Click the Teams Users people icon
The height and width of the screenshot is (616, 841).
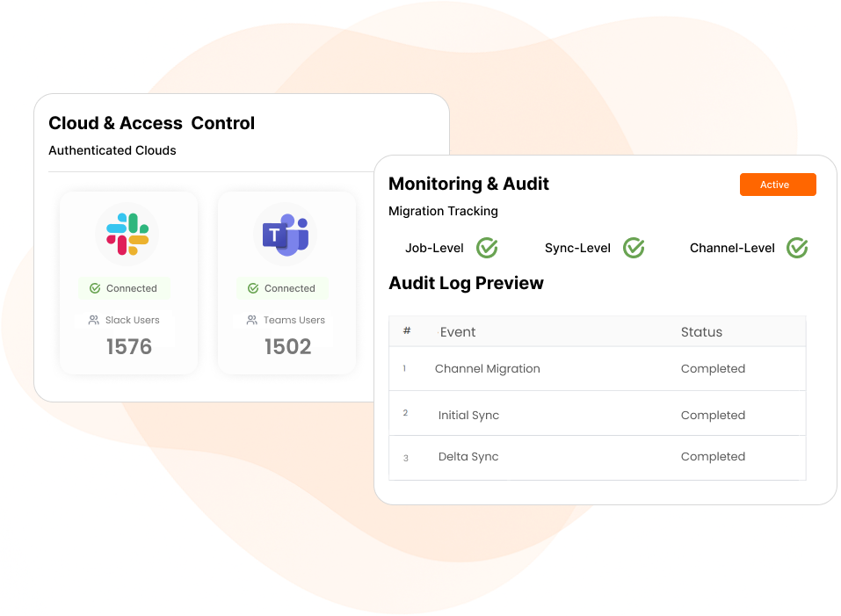point(252,320)
